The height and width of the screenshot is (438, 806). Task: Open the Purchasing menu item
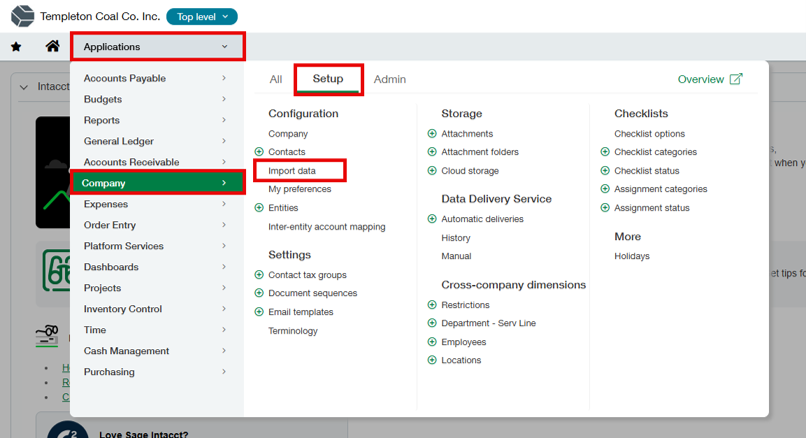tap(157, 372)
